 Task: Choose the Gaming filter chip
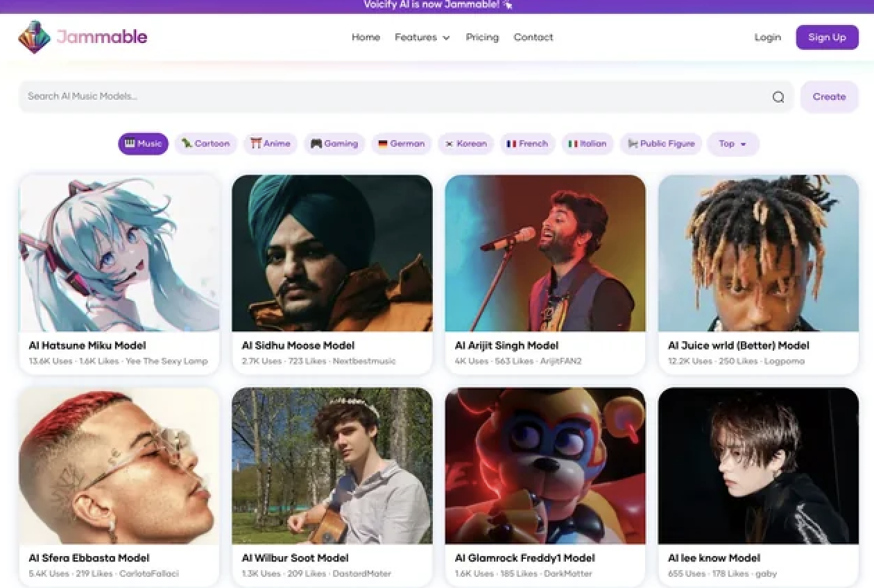pyautogui.click(x=334, y=144)
